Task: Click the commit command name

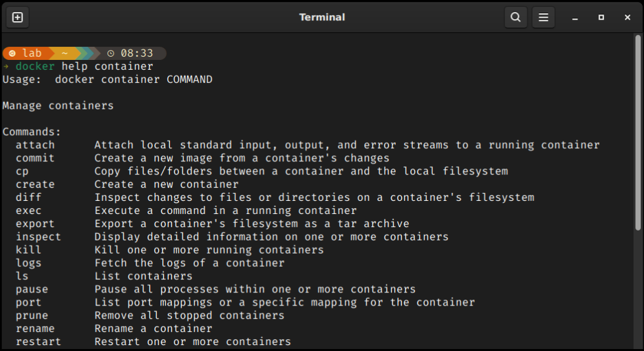Action: pos(35,158)
